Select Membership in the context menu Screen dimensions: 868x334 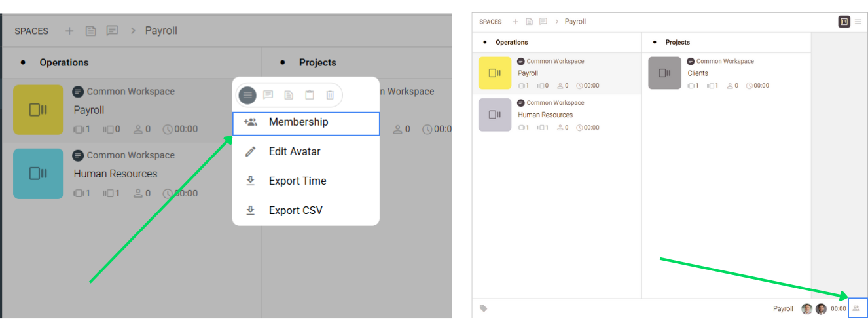tap(298, 122)
